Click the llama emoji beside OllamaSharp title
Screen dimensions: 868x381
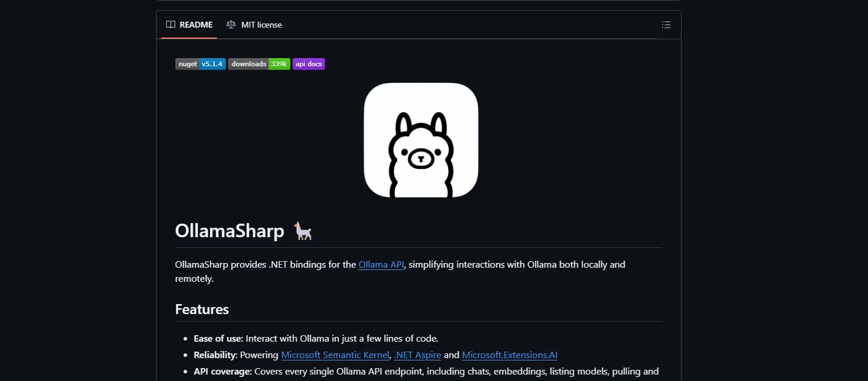point(303,231)
